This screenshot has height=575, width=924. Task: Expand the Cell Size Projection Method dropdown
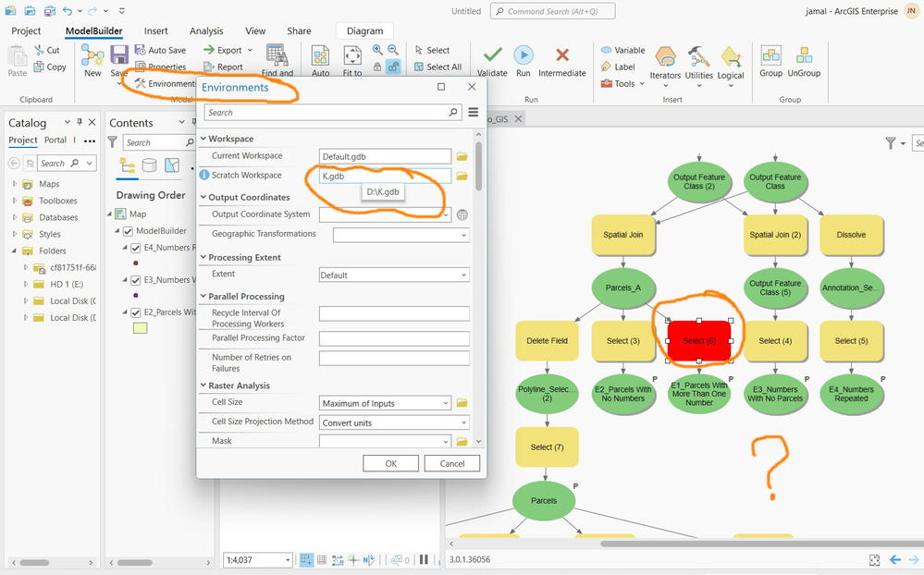(394, 423)
